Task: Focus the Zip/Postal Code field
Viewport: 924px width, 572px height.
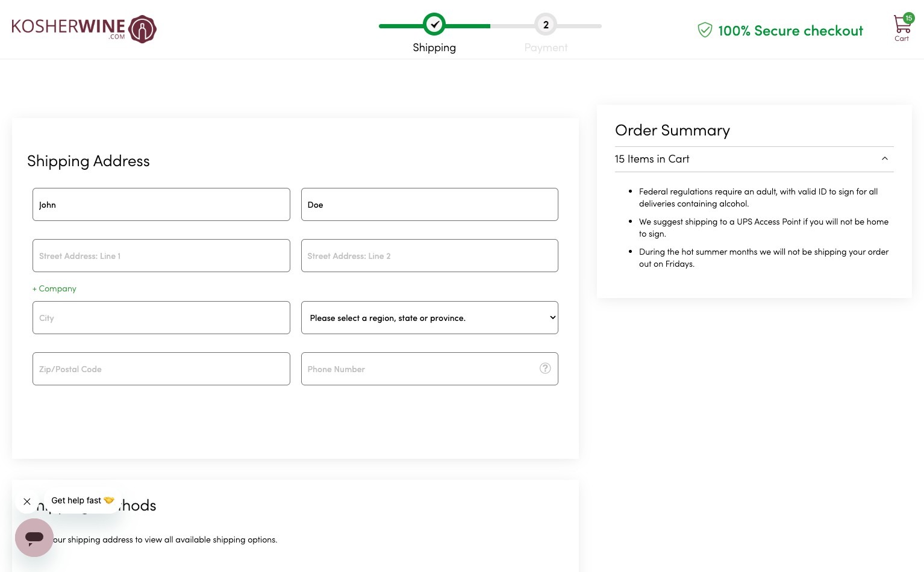Action: pyautogui.click(x=161, y=369)
